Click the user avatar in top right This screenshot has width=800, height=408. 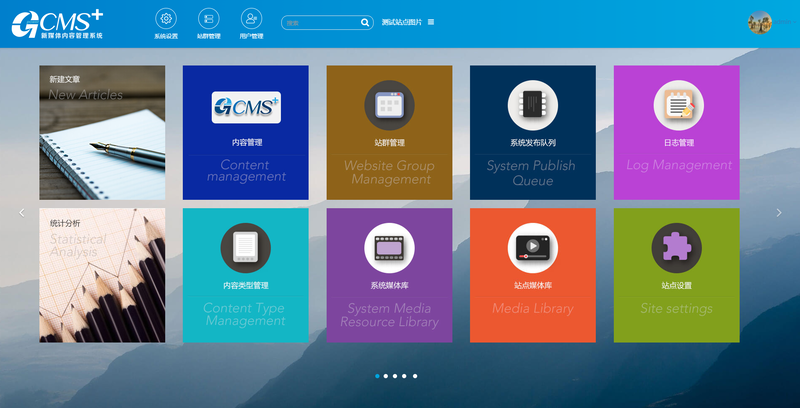[760, 23]
